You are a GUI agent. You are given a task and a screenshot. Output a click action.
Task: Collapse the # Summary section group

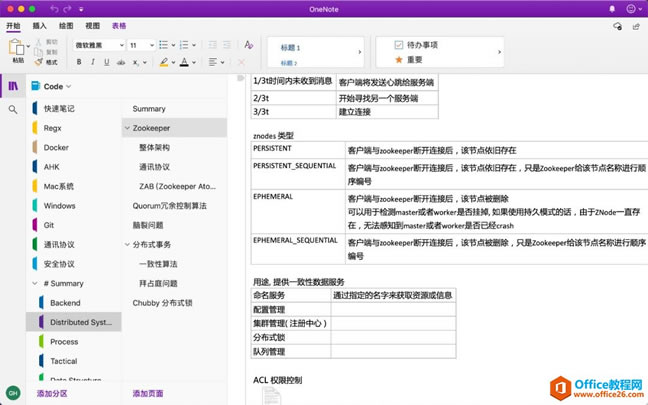[35, 284]
